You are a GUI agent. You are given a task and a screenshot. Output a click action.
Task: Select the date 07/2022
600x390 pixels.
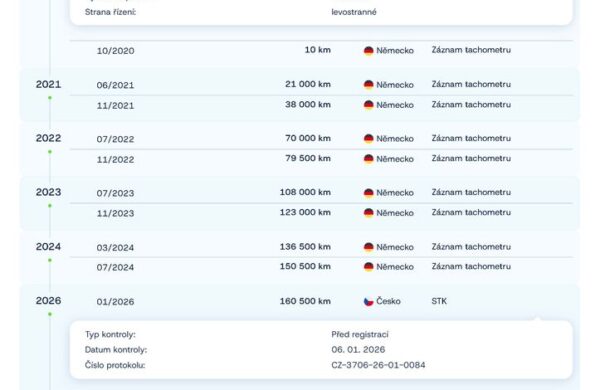(x=116, y=139)
